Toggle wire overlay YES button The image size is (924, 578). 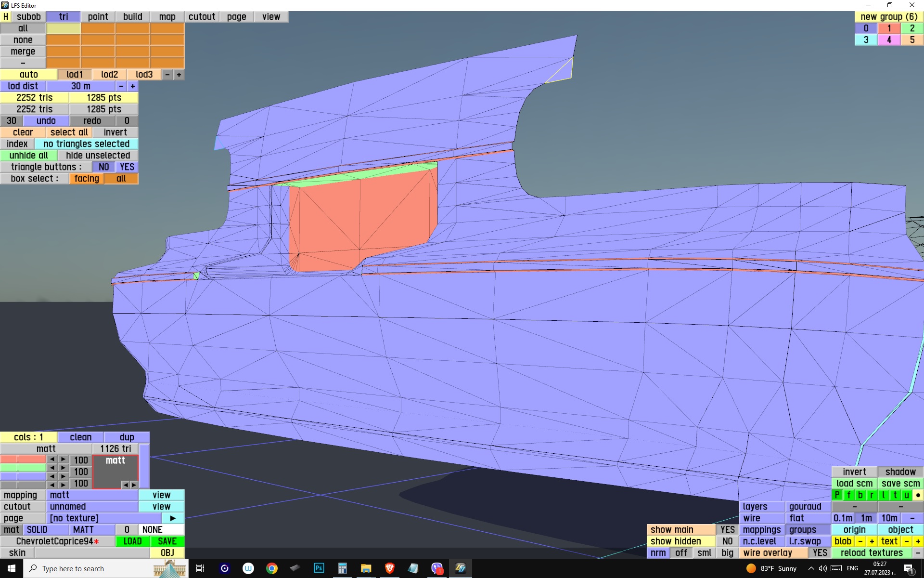click(x=820, y=553)
